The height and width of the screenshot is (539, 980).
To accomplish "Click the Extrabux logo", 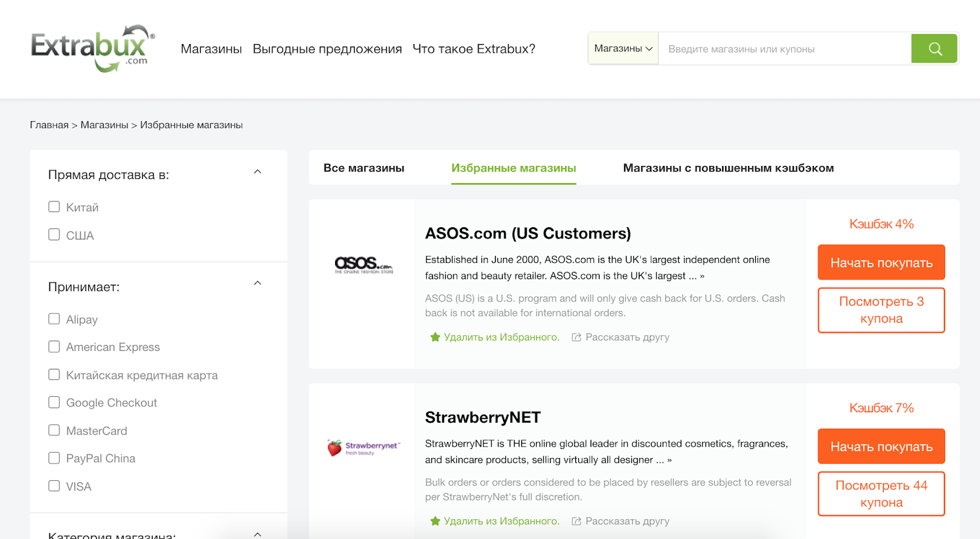I will (x=92, y=48).
